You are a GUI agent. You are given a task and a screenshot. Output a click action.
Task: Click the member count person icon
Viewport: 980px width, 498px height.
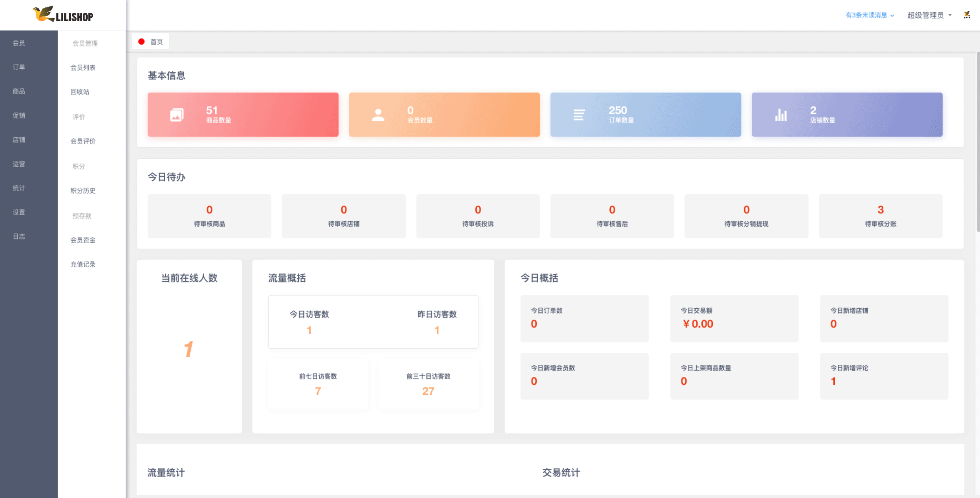(x=378, y=115)
